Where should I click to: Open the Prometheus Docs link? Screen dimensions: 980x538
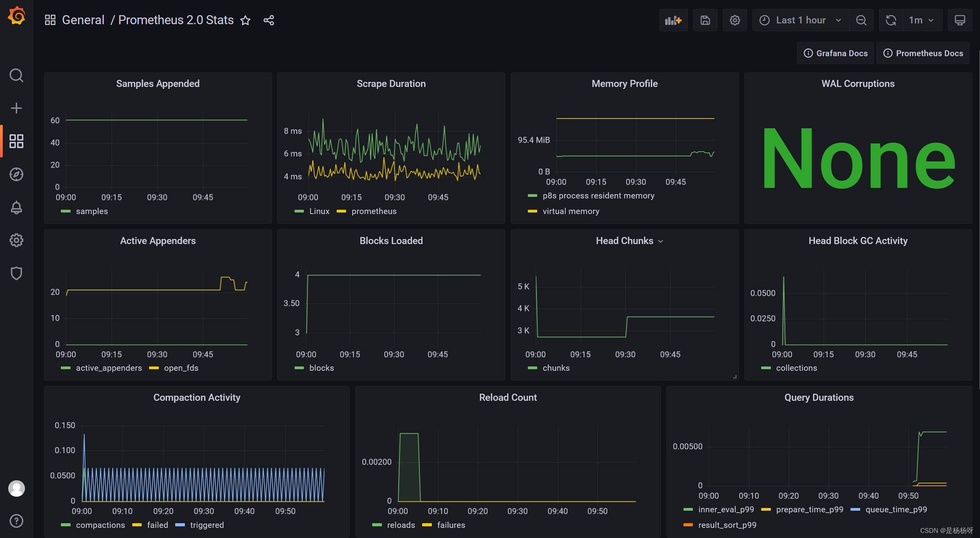tap(923, 53)
